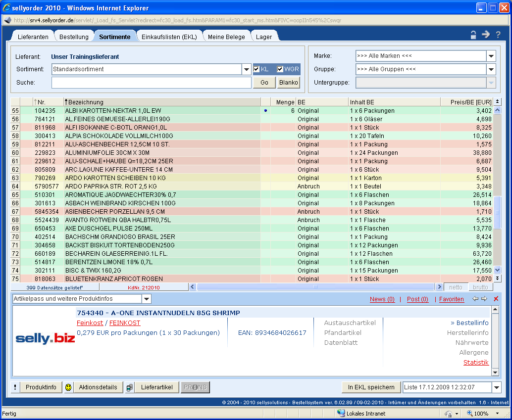Open the Gruppe dropdown list
This screenshot has width=512, height=420.
coord(491,69)
